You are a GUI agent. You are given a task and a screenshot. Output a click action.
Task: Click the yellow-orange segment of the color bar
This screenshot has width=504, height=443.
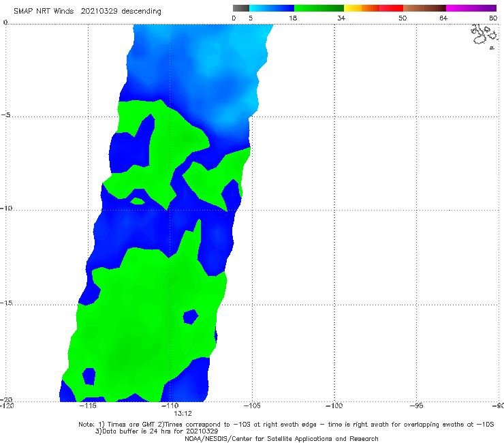[x=362, y=8]
